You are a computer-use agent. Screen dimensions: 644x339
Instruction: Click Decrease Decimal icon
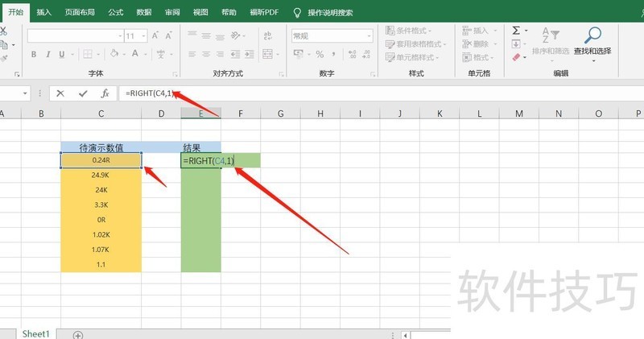[x=366, y=54]
